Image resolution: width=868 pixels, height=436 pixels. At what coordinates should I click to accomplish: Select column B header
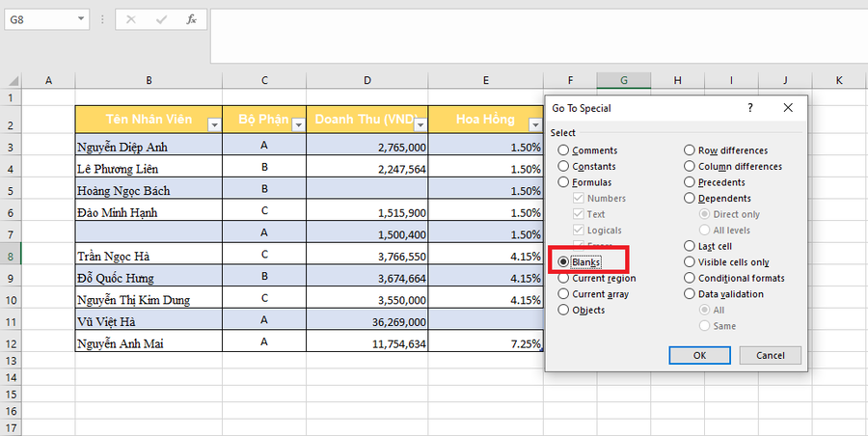tap(149, 81)
